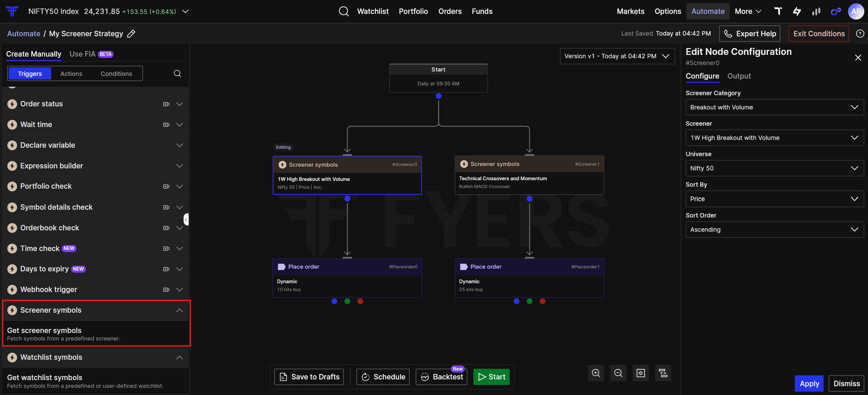
Task: Select the Placeorder1 node
Action: coord(529,278)
